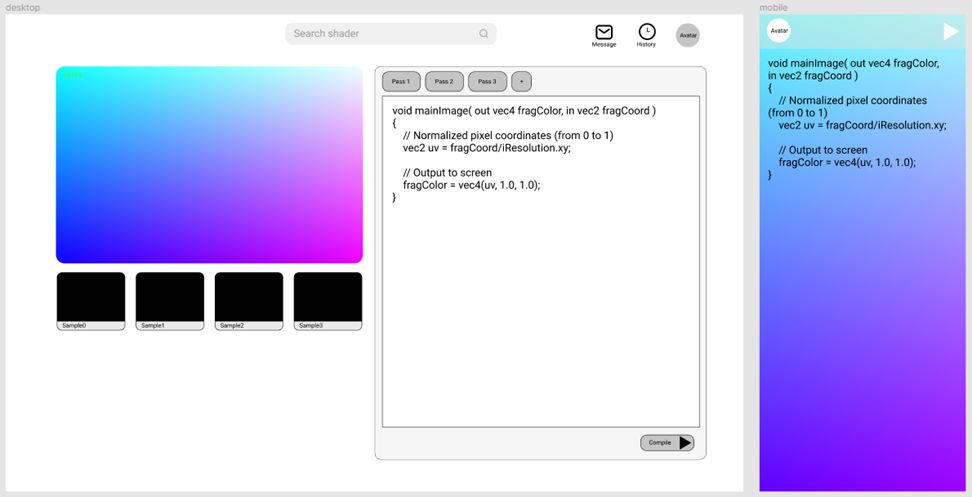
Task: Select the Sample0 thumbnail
Action: pyautogui.click(x=91, y=301)
